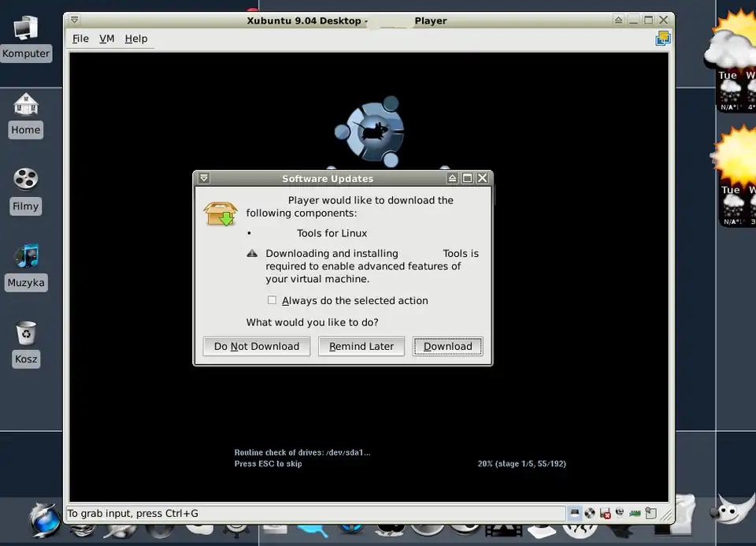756x546 pixels.
Task: Click the Do Not Download button
Action: (257, 346)
